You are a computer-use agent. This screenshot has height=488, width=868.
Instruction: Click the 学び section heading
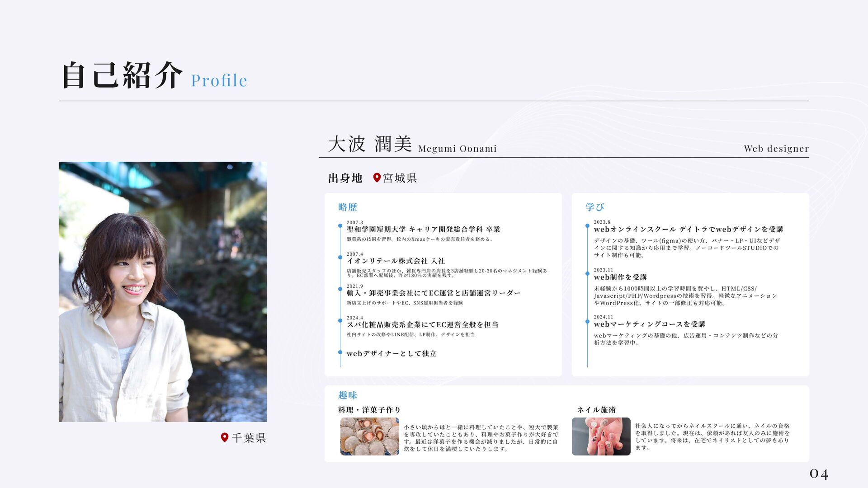[x=595, y=207]
